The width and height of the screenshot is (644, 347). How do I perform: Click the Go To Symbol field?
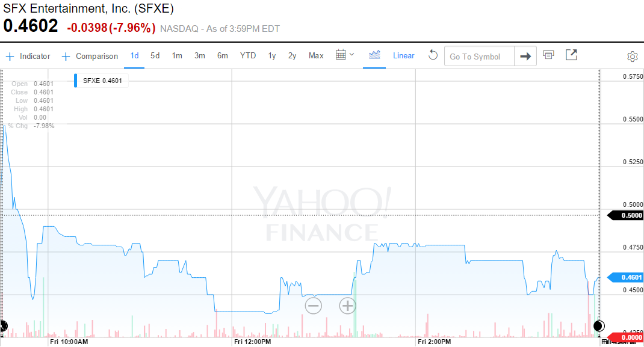pyautogui.click(x=479, y=57)
